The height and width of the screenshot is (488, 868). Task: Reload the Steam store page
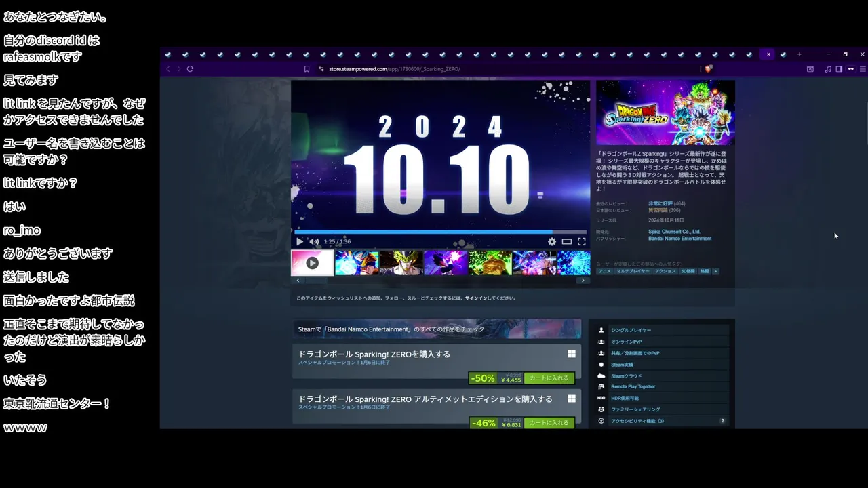coord(190,69)
